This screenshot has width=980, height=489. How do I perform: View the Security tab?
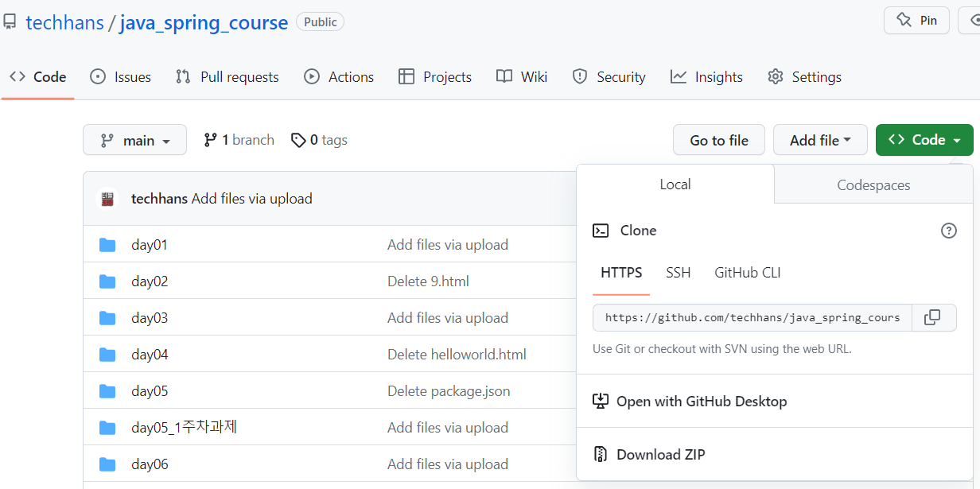[x=609, y=77]
